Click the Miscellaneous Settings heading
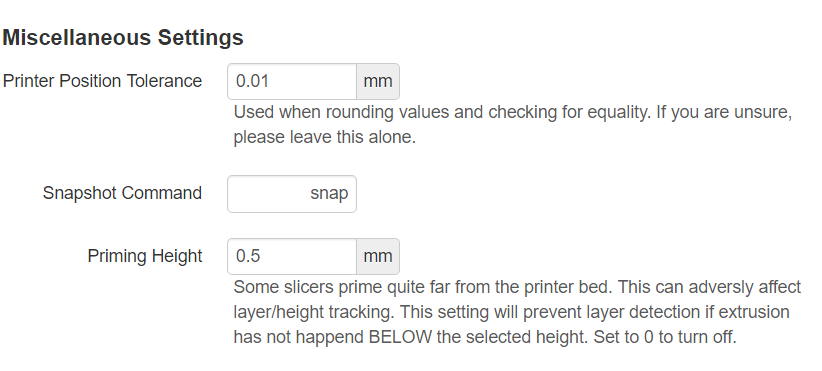The height and width of the screenshot is (371, 822). tap(123, 38)
